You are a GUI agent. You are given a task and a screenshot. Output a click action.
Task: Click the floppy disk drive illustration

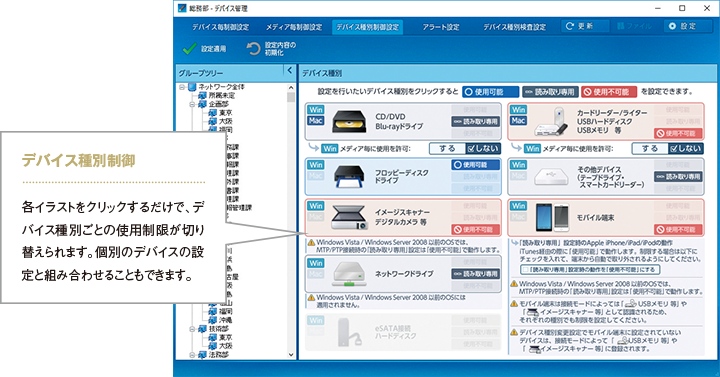point(349,177)
